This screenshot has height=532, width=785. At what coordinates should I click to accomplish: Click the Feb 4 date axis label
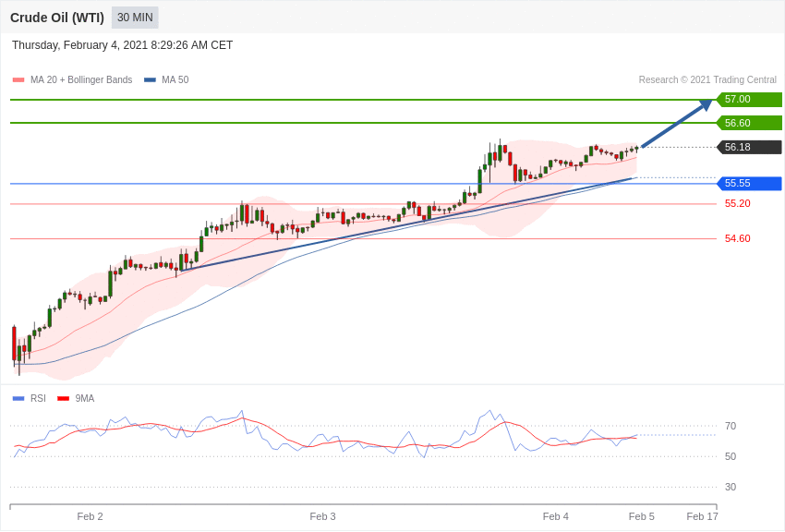556,517
